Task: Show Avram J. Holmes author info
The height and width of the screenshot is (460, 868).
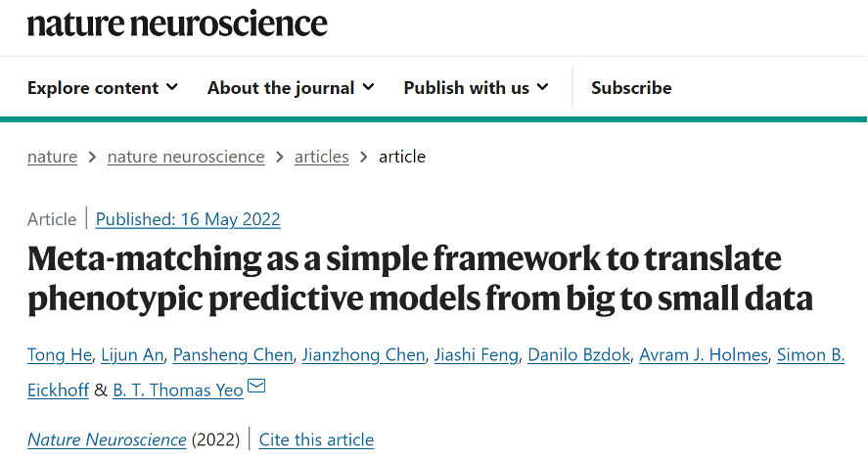Action: coord(703,354)
